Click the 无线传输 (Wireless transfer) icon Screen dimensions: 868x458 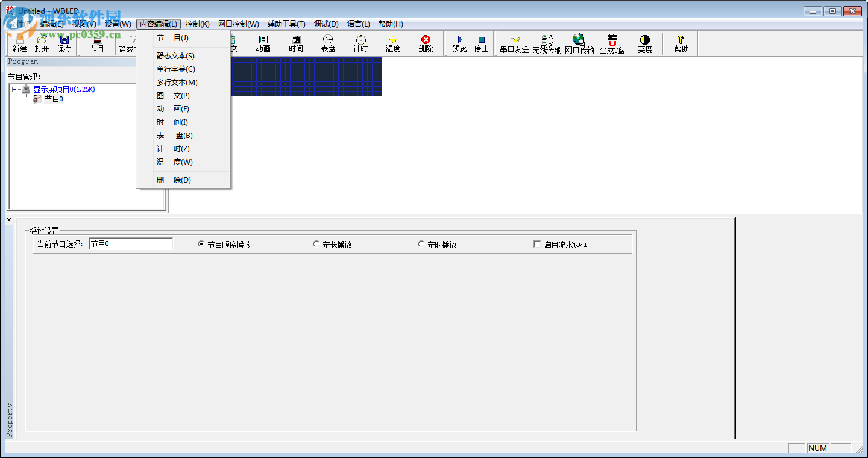pyautogui.click(x=547, y=44)
